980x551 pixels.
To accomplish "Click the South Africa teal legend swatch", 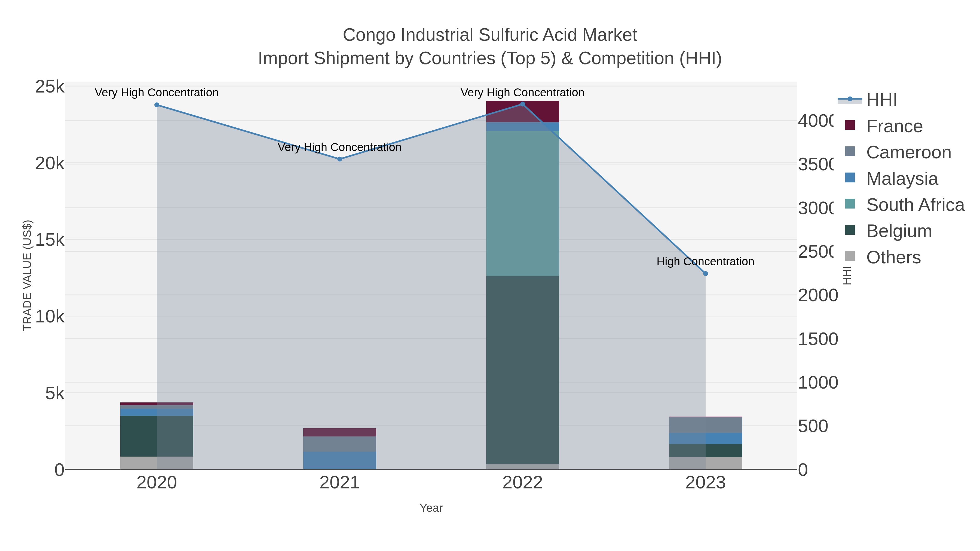I will tap(850, 204).
